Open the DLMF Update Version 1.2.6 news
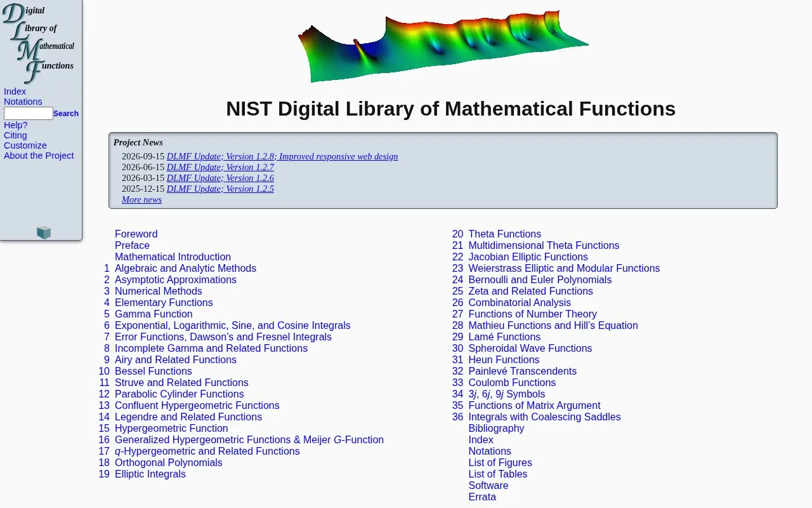Screen dimensions: 812x508 click(x=220, y=178)
